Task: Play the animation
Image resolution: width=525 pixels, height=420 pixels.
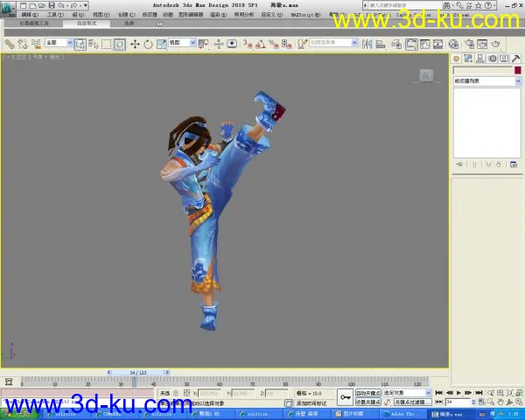Action: [459, 393]
